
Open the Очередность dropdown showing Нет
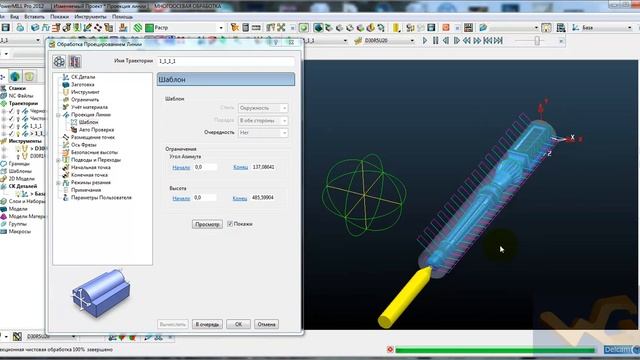(x=263, y=133)
